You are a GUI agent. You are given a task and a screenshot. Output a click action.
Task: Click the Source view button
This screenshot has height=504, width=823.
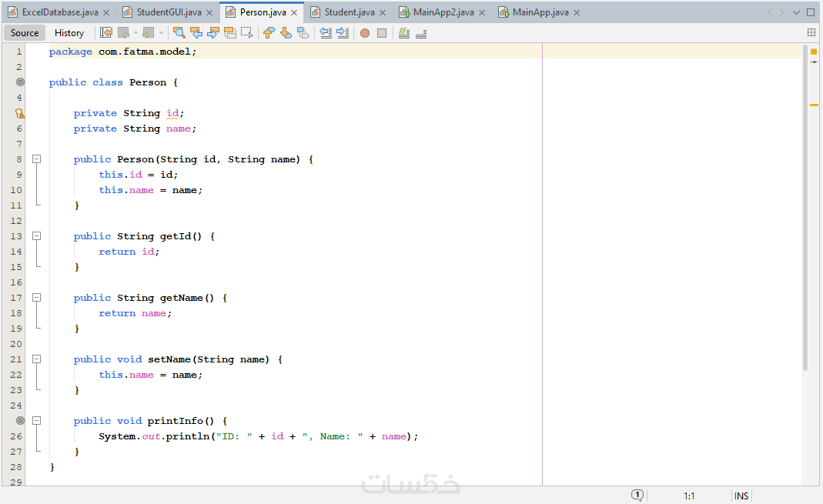25,32
